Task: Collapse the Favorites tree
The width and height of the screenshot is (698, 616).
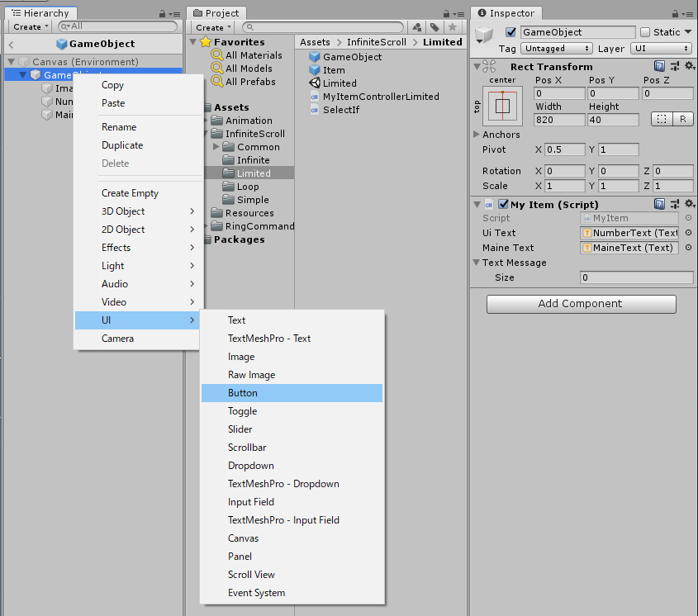Action: click(x=192, y=42)
